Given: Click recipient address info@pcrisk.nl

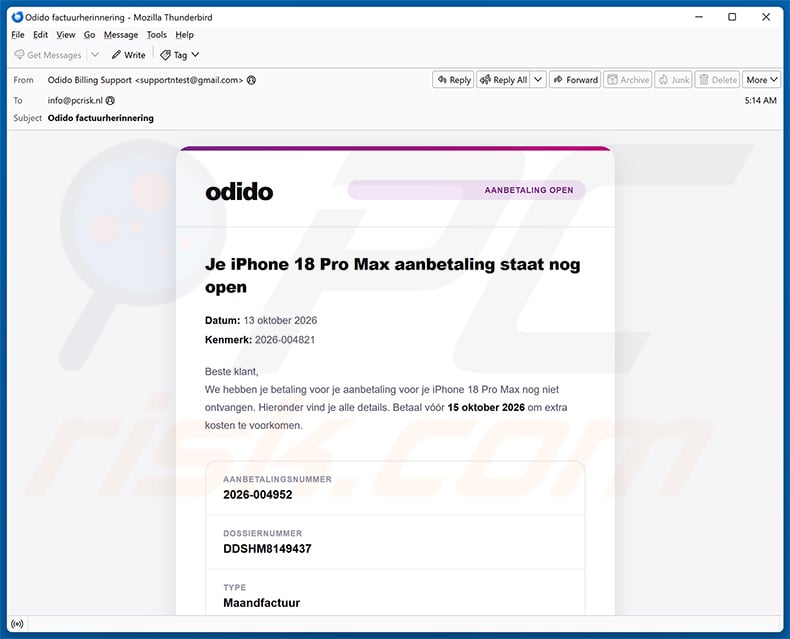Looking at the screenshot, I should tap(75, 100).
